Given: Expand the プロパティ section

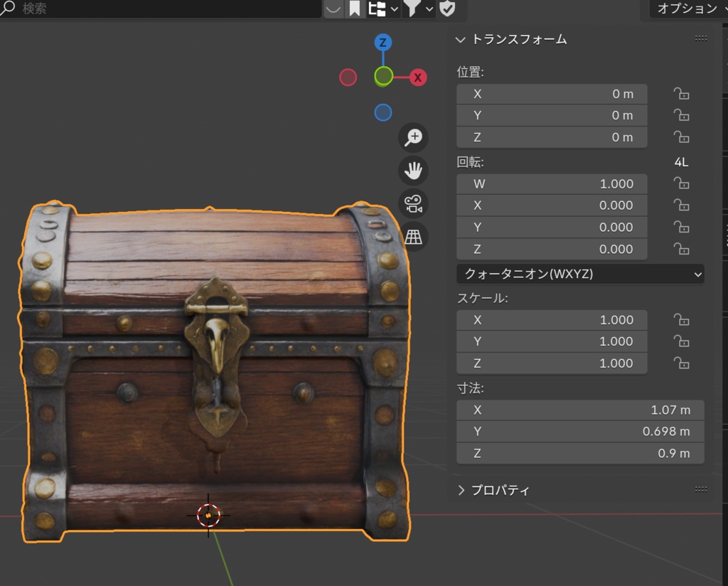Looking at the screenshot, I should (498, 489).
